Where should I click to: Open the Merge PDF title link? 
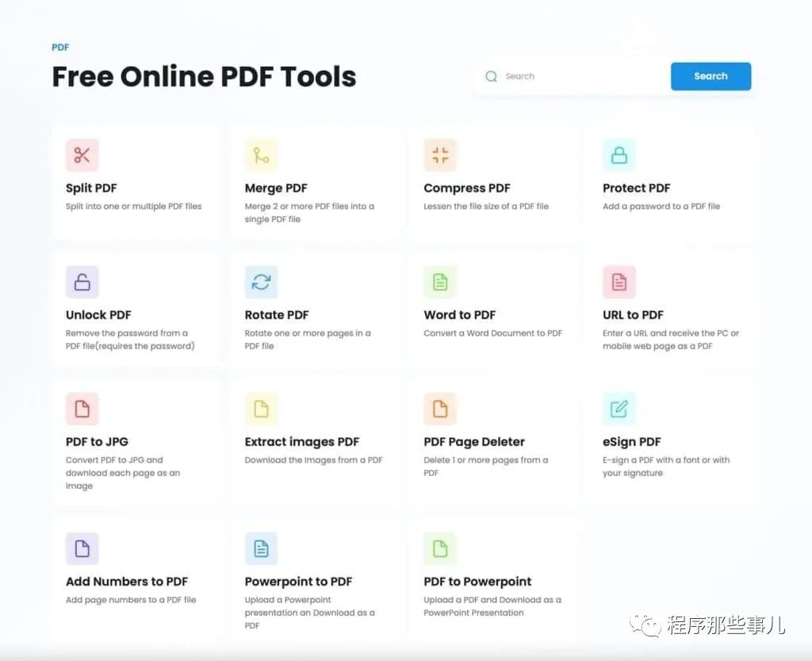(x=276, y=188)
